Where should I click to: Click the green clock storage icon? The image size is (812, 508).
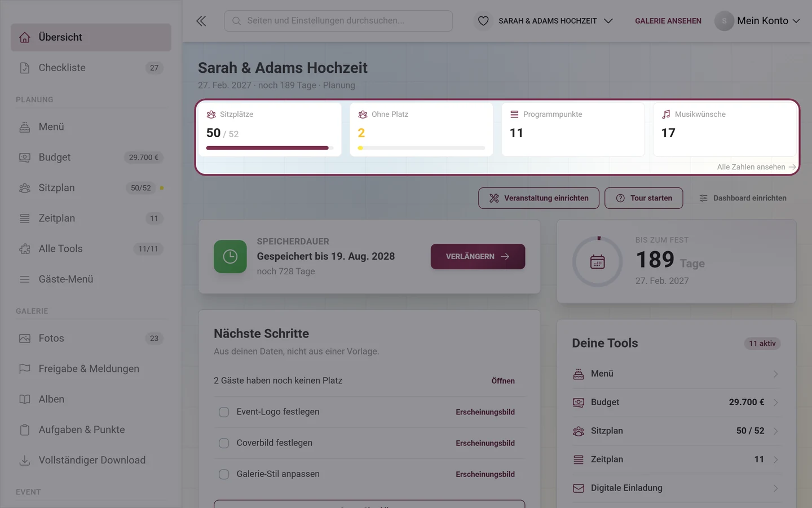[230, 256]
